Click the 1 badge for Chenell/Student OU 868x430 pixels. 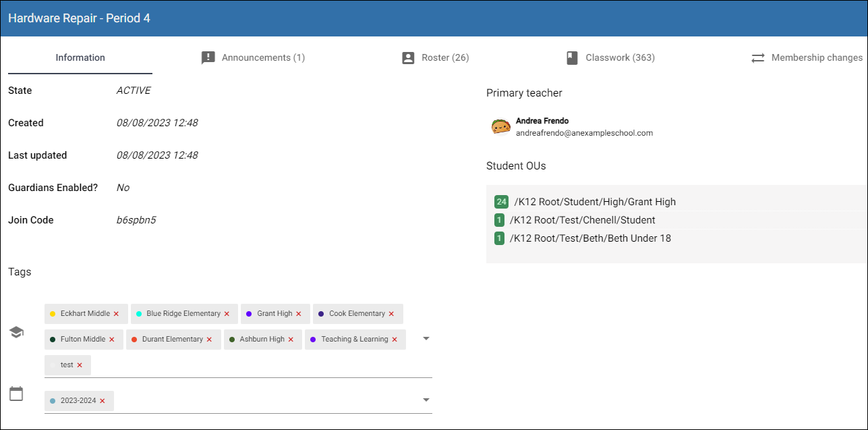coord(499,220)
